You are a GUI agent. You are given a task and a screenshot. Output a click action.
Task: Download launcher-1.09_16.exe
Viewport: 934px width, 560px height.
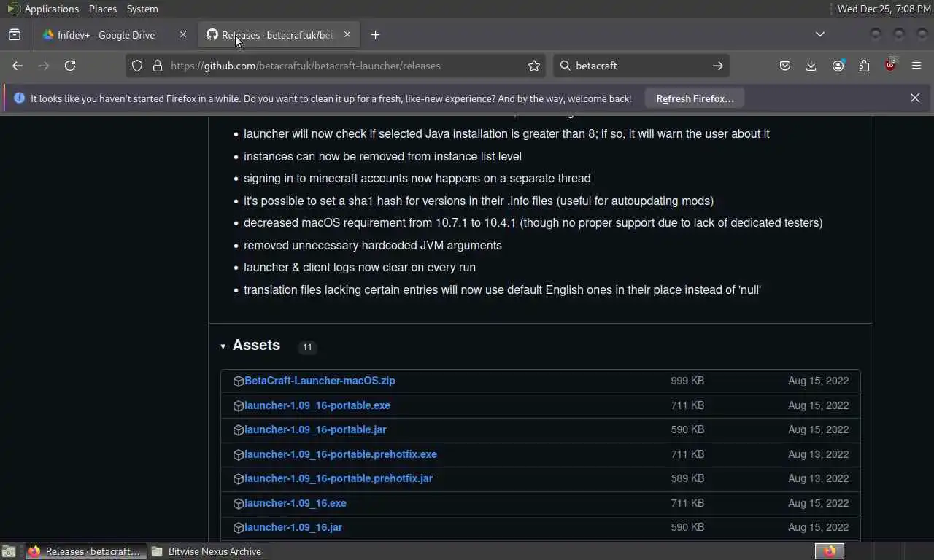[x=296, y=503]
